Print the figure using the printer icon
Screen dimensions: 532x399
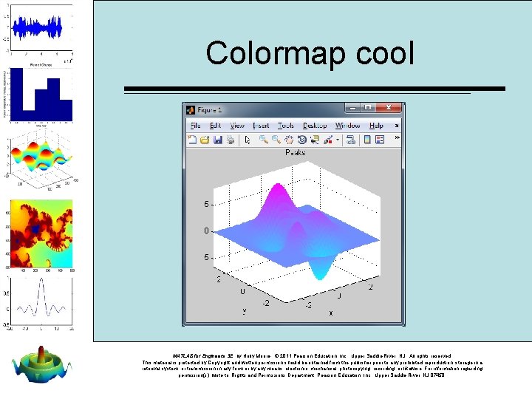point(231,140)
